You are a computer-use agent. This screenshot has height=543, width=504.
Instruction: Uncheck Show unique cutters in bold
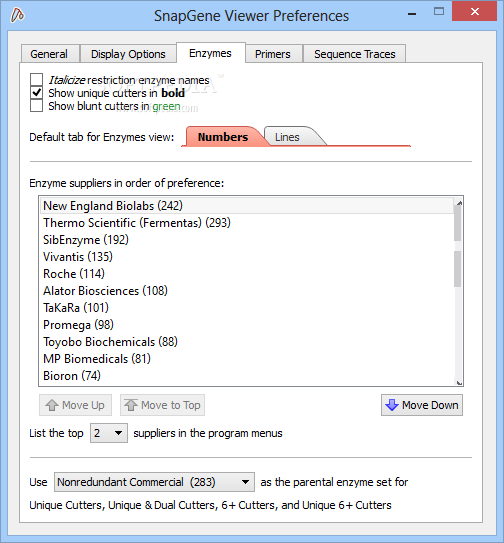36,93
